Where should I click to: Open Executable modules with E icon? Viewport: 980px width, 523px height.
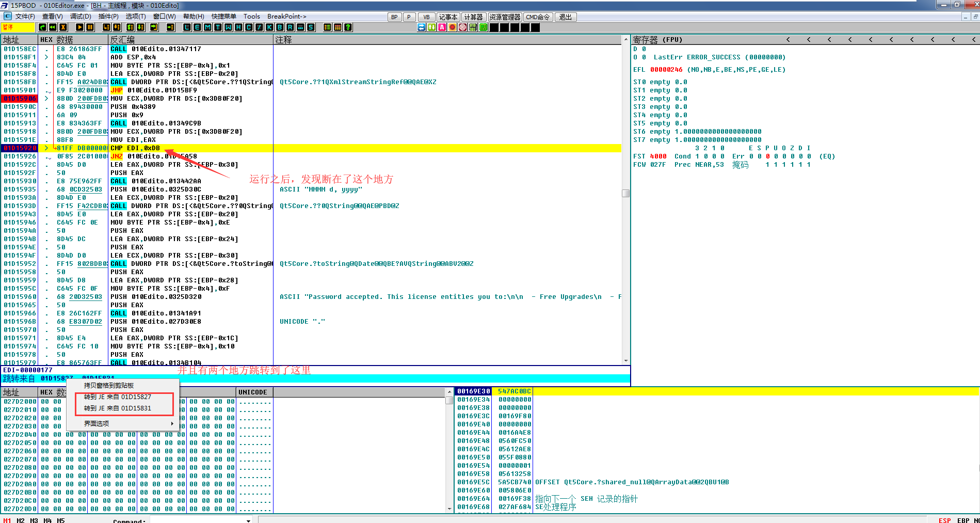(x=197, y=27)
